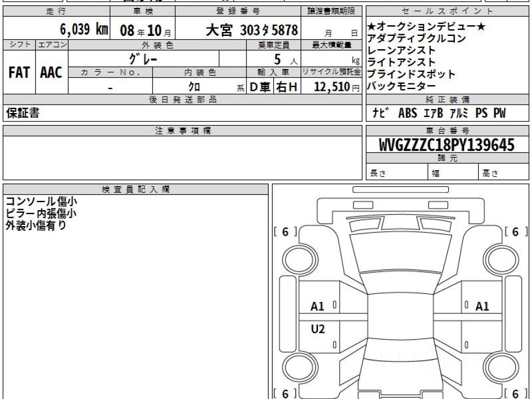Select the アダプティブクルコン sales point
The height and width of the screenshot is (399, 532).
(x=417, y=39)
